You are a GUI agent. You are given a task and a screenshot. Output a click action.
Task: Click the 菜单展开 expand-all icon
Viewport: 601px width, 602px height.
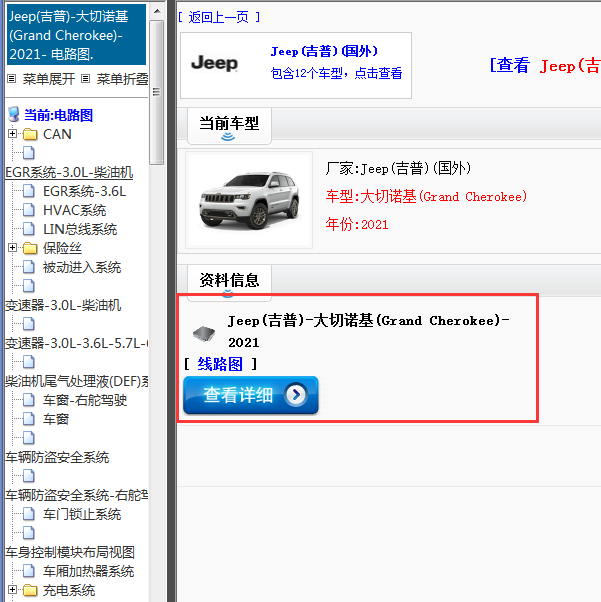(12, 79)
